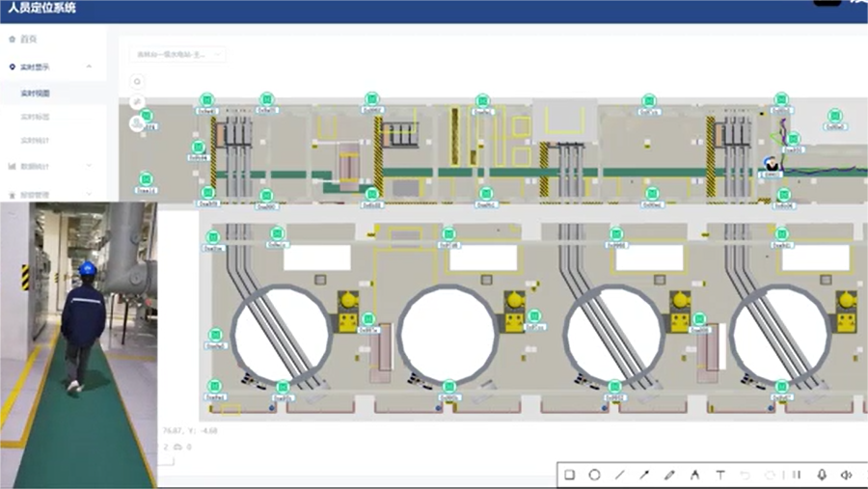Click the circular search button above map

click(138, 82)
